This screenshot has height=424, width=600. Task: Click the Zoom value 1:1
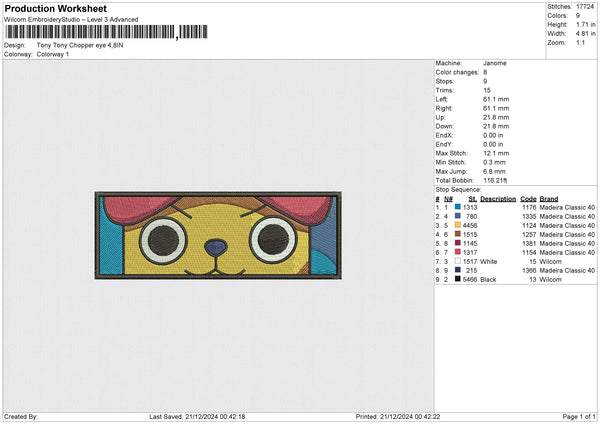[580, 45]
